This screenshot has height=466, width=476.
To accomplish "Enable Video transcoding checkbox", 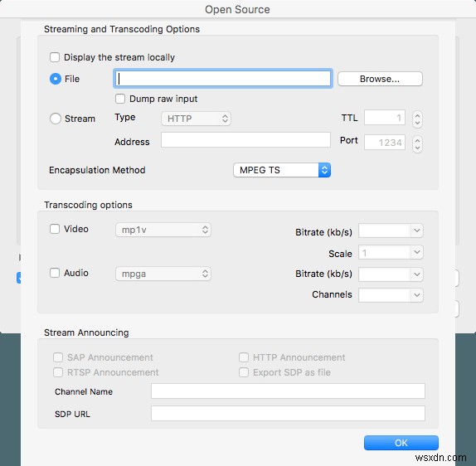I will (55, 229).
